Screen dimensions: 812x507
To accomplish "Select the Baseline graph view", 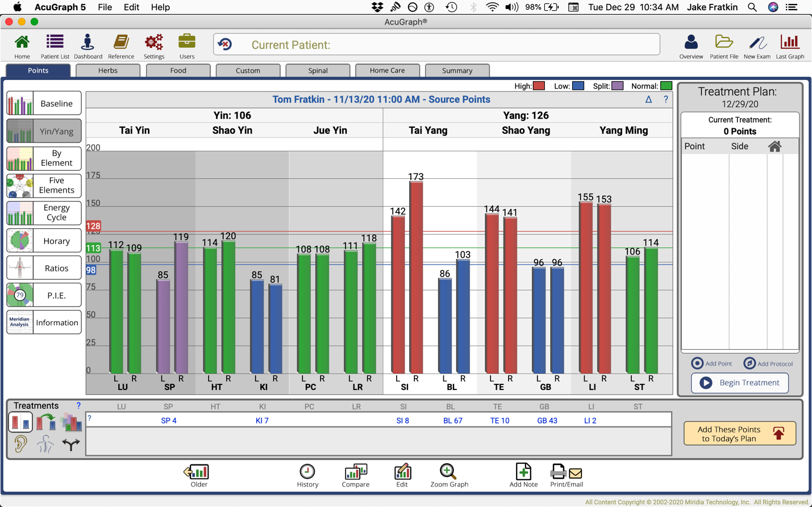I will pos(44,103).
